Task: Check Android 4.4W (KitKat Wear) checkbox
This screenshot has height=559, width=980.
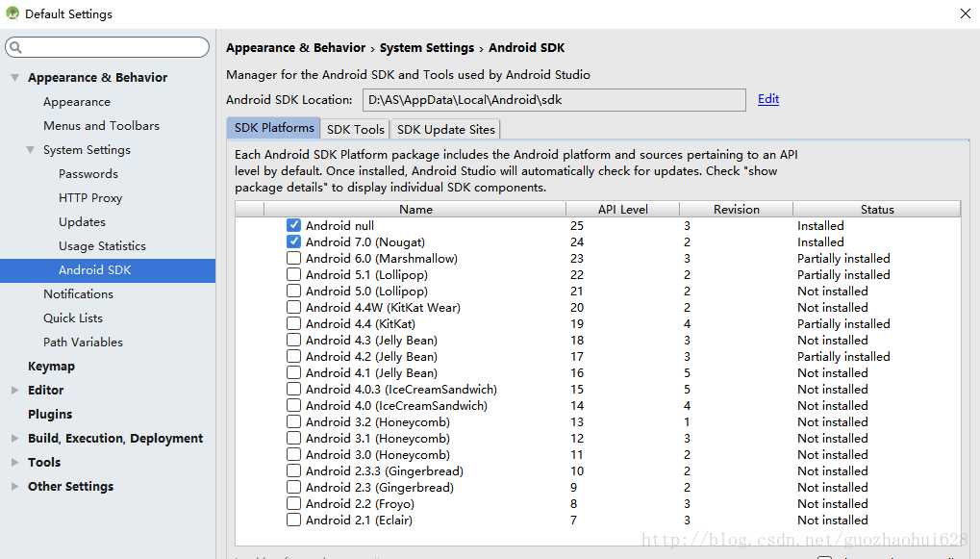Action: tap(293, 307)
